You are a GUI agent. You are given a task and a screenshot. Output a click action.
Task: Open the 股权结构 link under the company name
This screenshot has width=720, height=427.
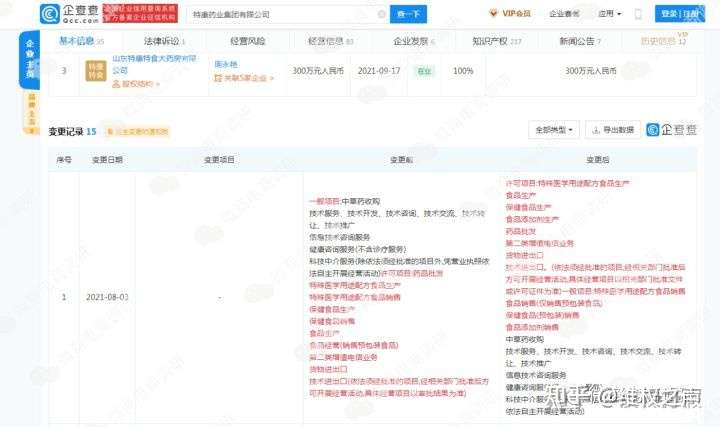(x=136, y=84)
